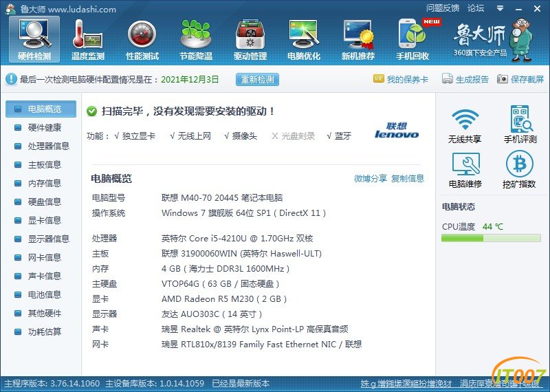This screenshot has height=392, width=550.
Task: Click the green scan-complete checkmark icon
Action: pyautogui.click(x=91, y=111)
